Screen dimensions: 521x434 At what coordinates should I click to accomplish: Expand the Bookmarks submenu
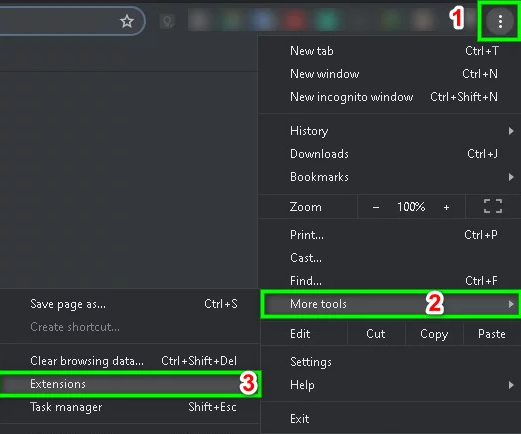[389, 177]
